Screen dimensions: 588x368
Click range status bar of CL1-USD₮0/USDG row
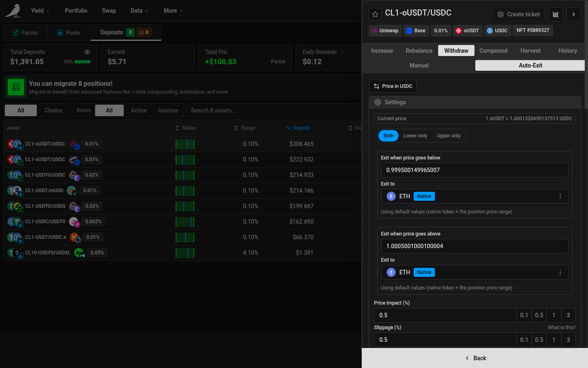pos(185,206)
